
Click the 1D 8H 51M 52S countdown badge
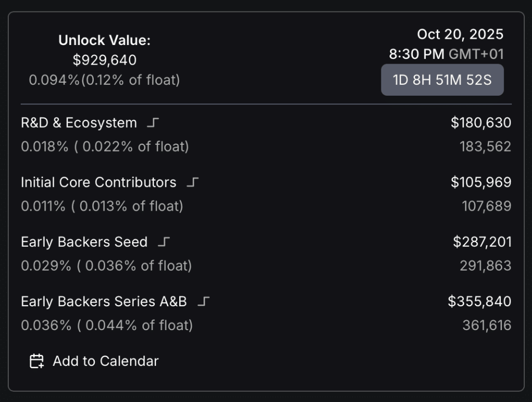pos(442,80)
